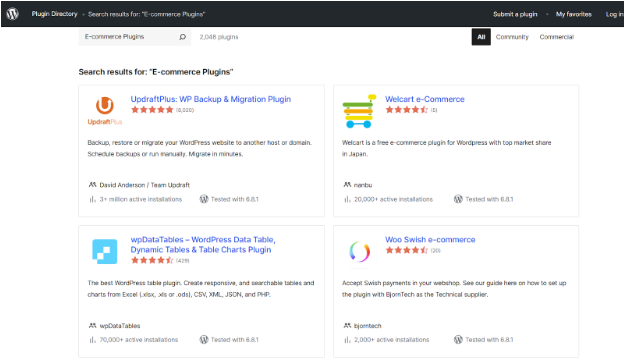Viewport: 624px width, 363px height.
Task: Switch to the Community filter
Action: point(512,37)
